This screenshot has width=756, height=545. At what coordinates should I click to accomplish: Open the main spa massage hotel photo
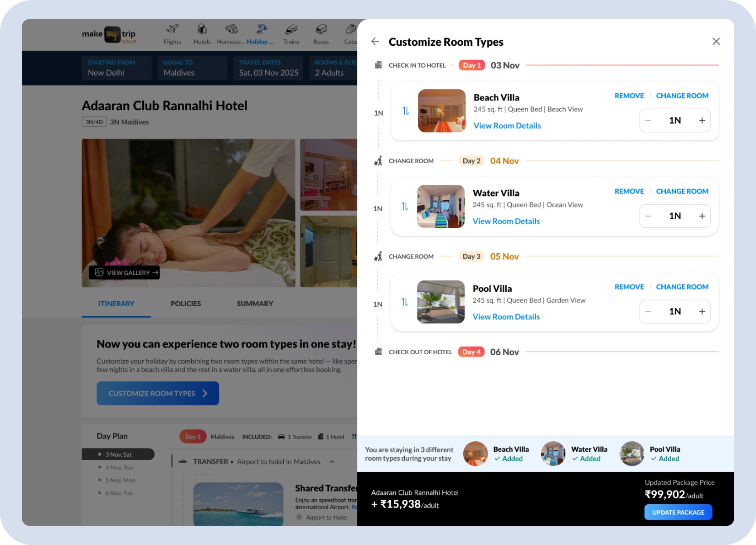coord(189,213)
